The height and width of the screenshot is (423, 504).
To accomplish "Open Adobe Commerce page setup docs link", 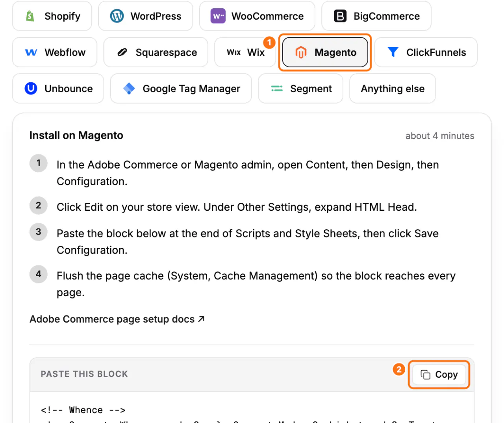I will tap(117, 319).
